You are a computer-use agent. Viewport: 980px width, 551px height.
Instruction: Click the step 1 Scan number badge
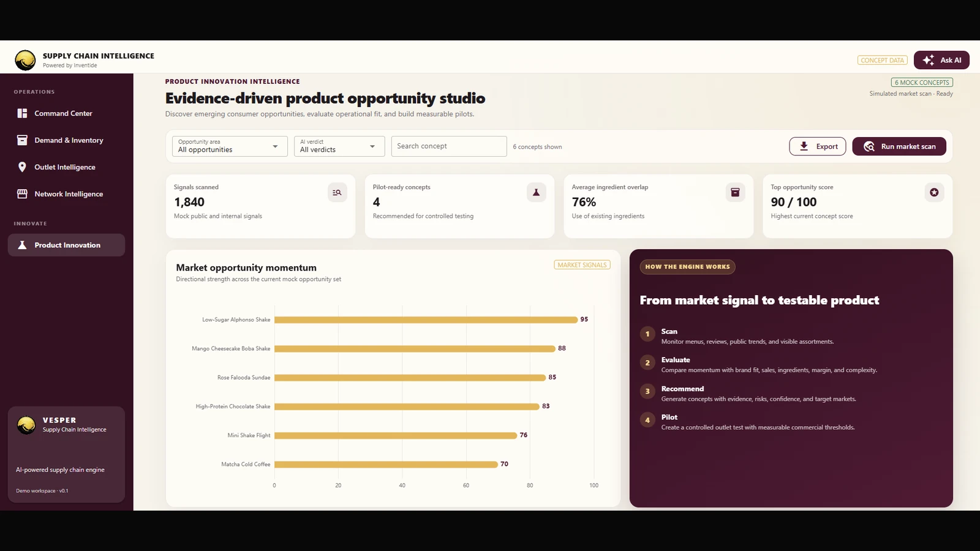tap(647, 334)
